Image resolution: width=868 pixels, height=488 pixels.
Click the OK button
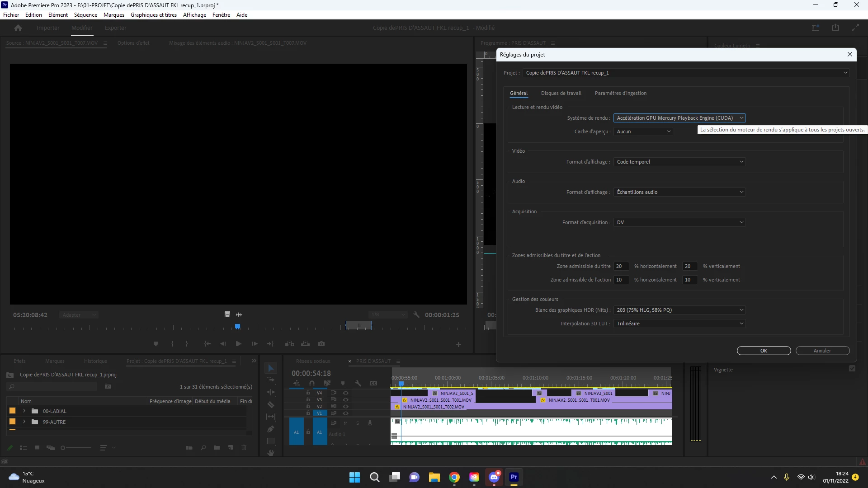point(764,351)
